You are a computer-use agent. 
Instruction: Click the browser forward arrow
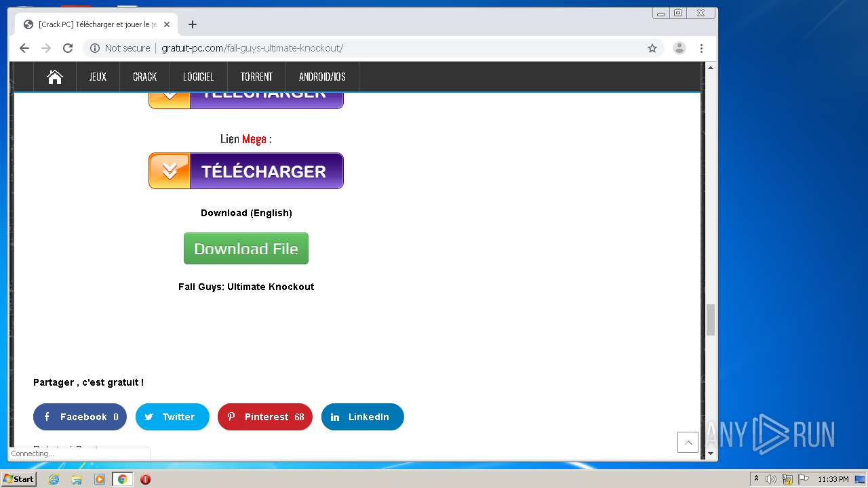tap(46, 48)
